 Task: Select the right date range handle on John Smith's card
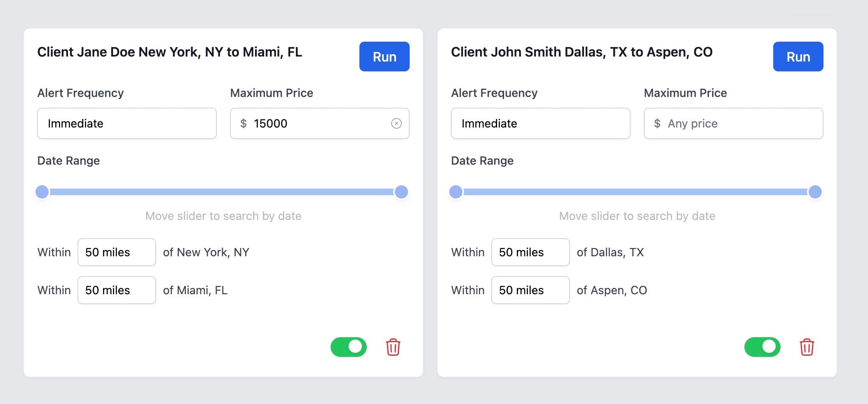point(815,191)
